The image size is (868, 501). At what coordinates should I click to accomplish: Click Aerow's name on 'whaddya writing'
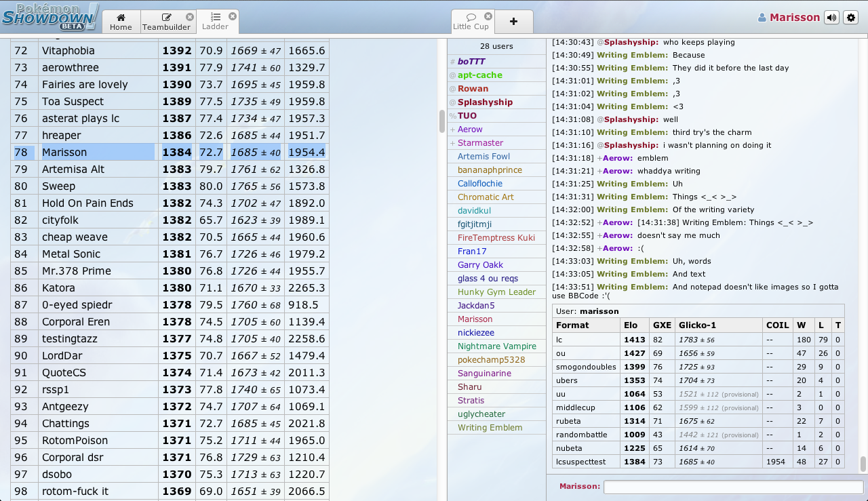coord(618,171)
